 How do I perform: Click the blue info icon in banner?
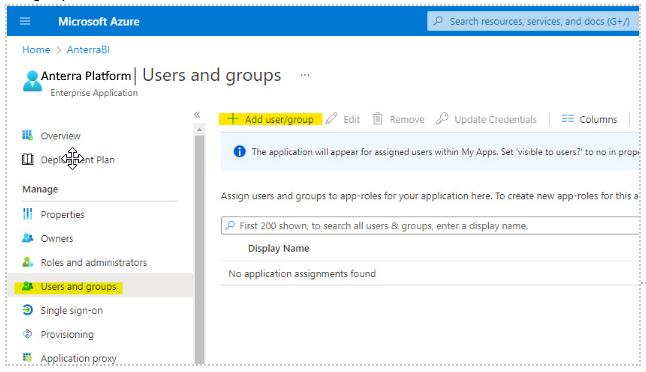239,152
